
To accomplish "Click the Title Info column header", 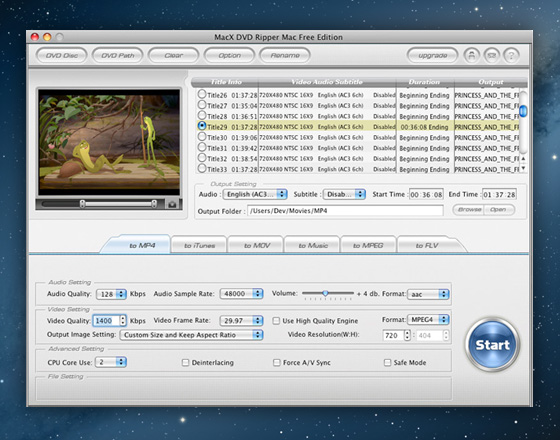I will point(226,82).
